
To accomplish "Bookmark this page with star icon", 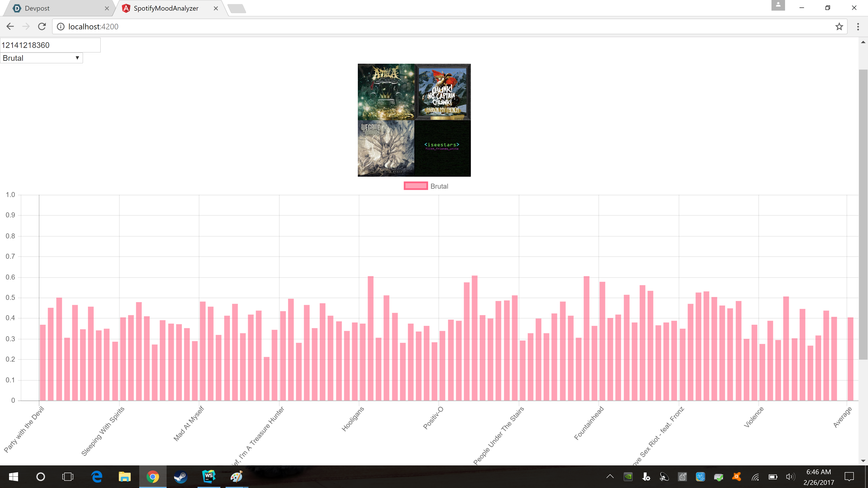I will pyautogui.click(x=839, y=27).
